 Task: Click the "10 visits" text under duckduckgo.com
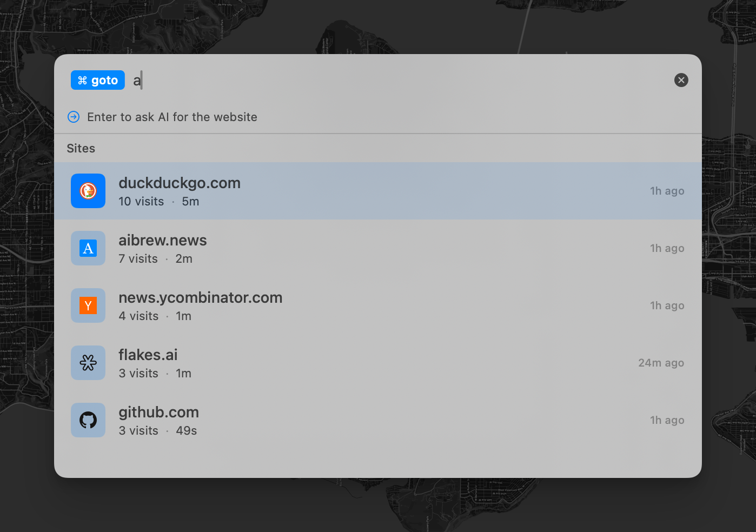(141, 202)
